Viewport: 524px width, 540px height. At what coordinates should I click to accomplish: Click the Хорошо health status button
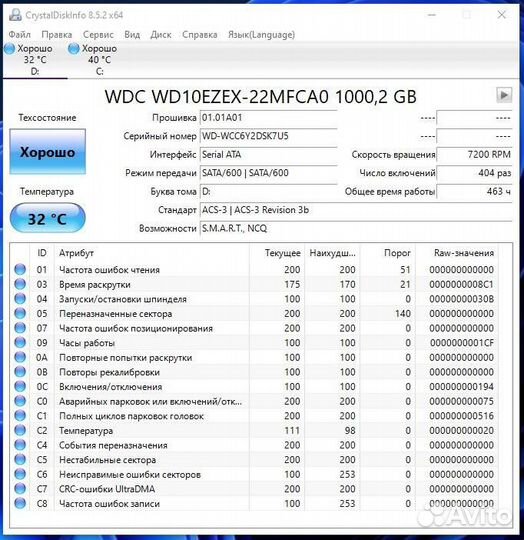pyautogui.click(x=48, y=152)
